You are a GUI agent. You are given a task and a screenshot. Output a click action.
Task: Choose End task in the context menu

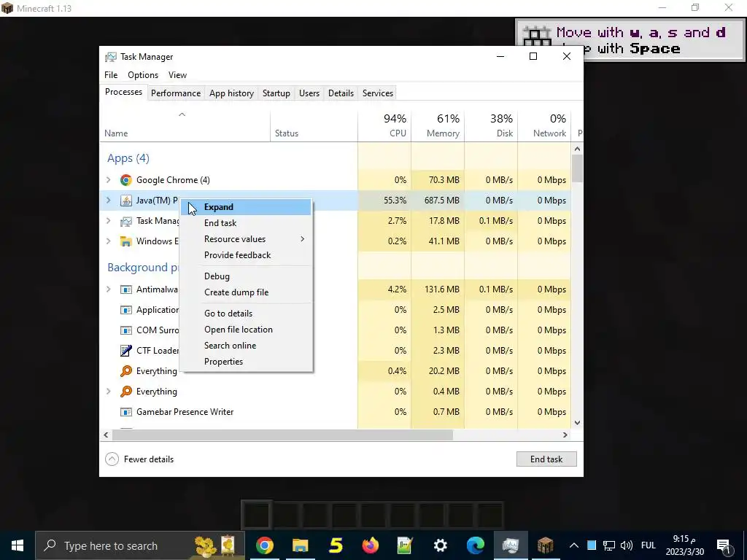pos(246,223)
